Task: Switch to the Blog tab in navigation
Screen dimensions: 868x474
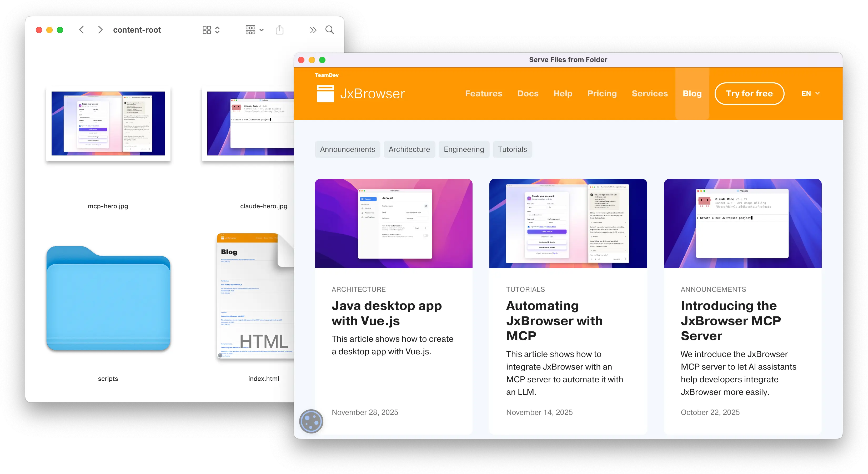Action: tap(692, 93)
